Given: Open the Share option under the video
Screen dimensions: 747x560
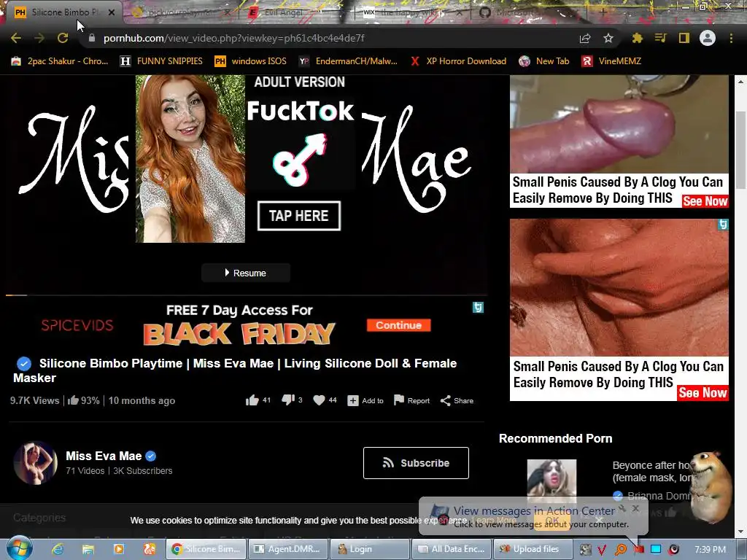Looking at the screenshot, I should coord(457,401).
